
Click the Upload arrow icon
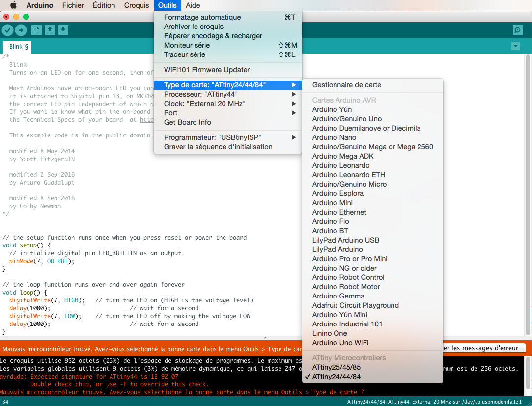(21, 30)
